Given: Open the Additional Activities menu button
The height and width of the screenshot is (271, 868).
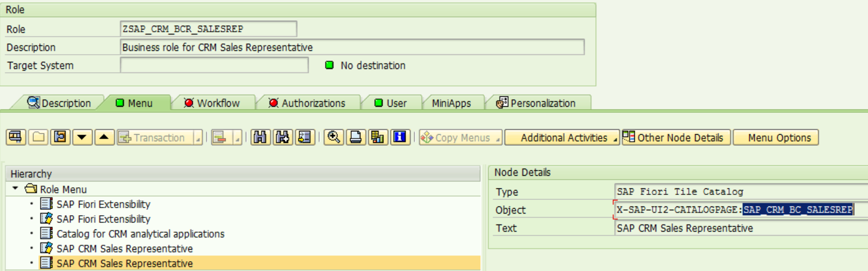Looking at the screenshot, I should coord(562,137).
